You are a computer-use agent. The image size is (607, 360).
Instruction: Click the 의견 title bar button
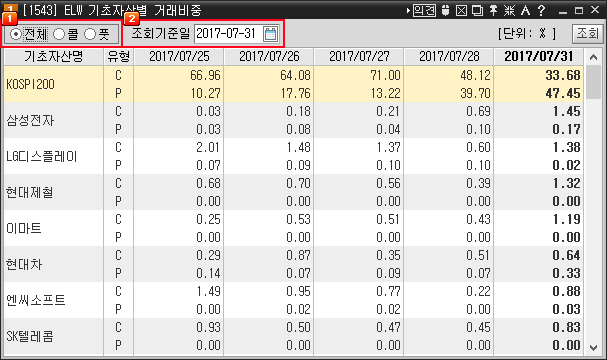point(424,10)
